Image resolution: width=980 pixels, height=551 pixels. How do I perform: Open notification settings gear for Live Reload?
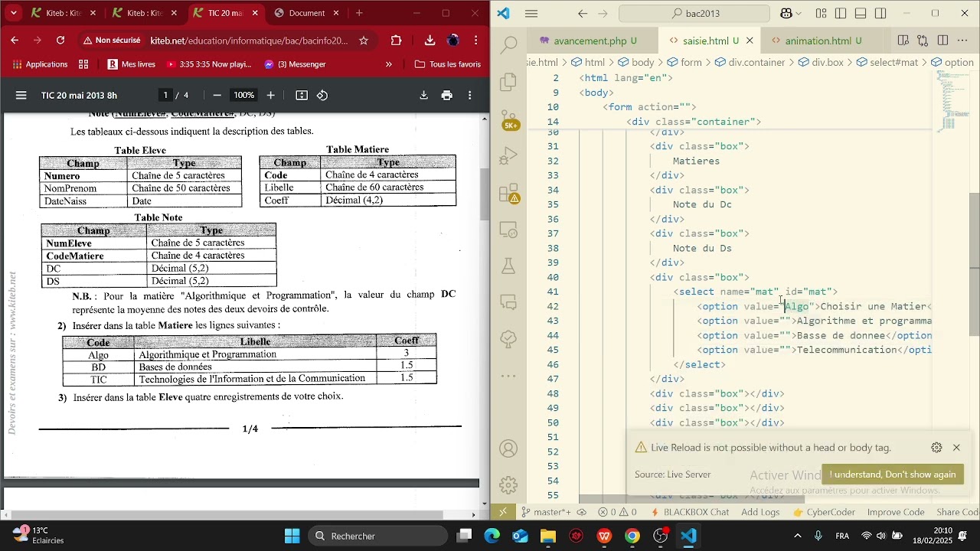click(x=936, y=448)
